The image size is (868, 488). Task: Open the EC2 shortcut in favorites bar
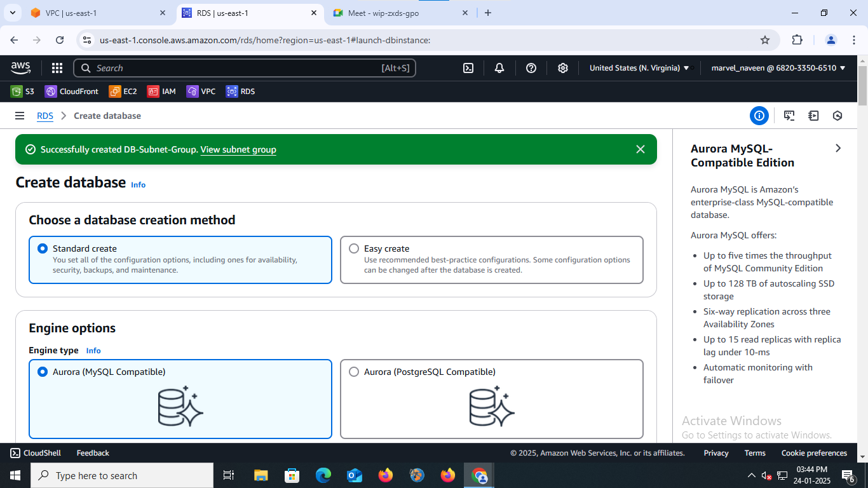pos(123,91)
